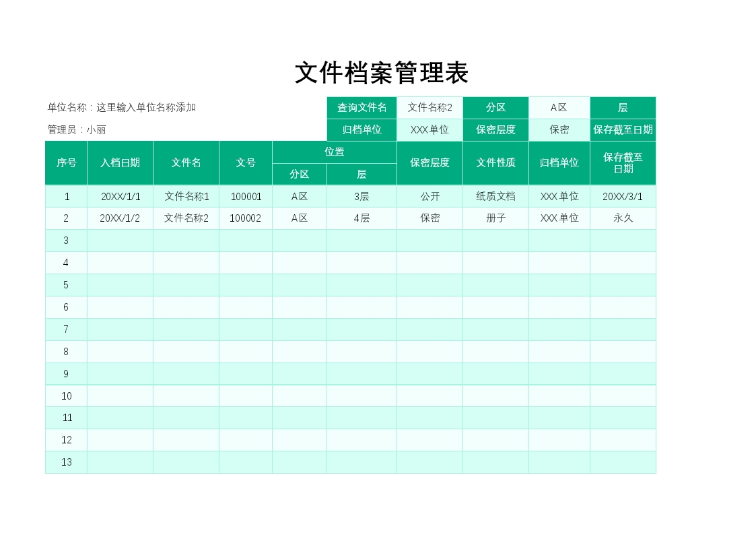Select expiry date cell 20XX/3/1

pyautogui.click(x=623, y=196)
